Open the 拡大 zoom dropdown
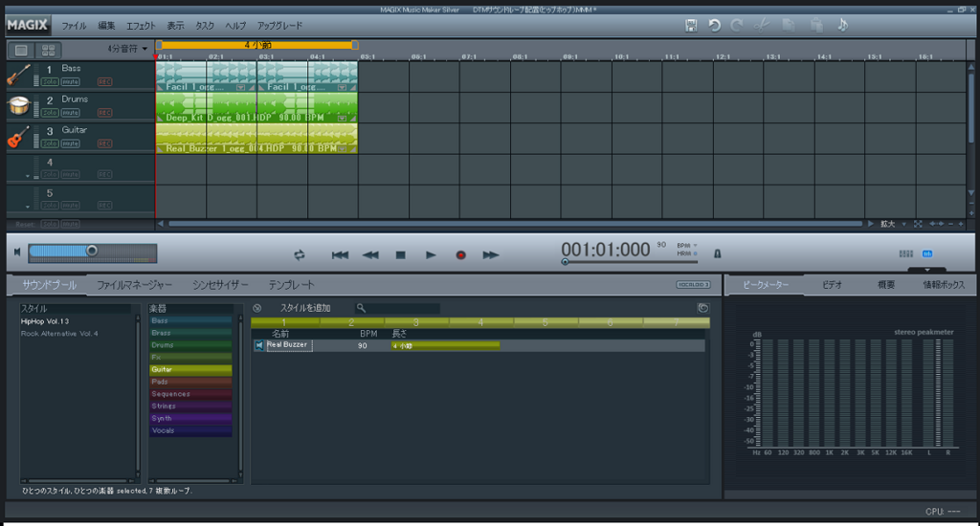980x526 pixels. 903,225
